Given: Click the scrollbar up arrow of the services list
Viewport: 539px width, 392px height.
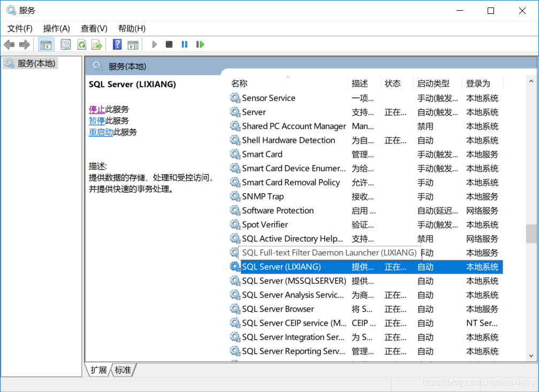Looking at the screenshot, I should pos(531,81).
